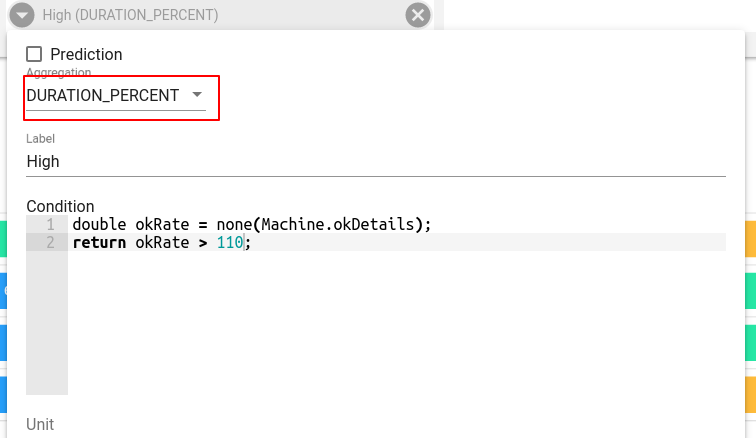This screenshot has width=756, height=438.
Task: Click the orange bar at right edge top
Action: pos(750,238)
